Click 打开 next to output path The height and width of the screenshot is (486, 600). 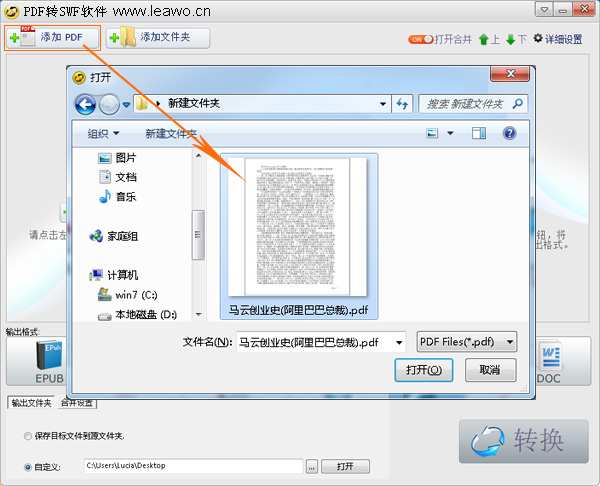[345, 466]
